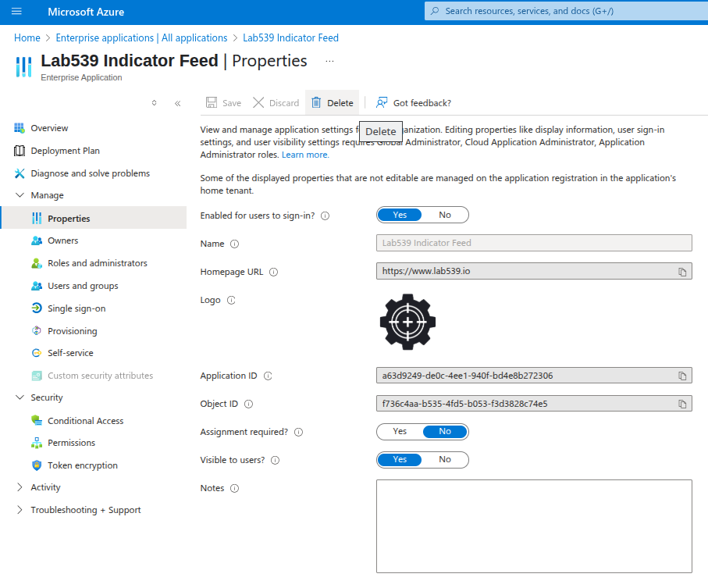
Task: Click inside the Notes text box
Action: (534, 526)
